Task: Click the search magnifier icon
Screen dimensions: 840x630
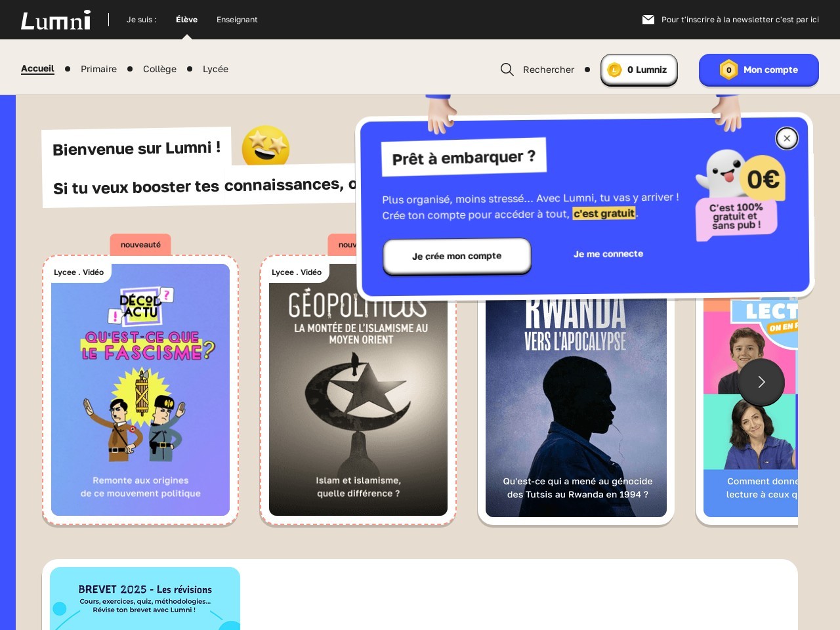Action: pyautogui.click(x=507, y=70)
